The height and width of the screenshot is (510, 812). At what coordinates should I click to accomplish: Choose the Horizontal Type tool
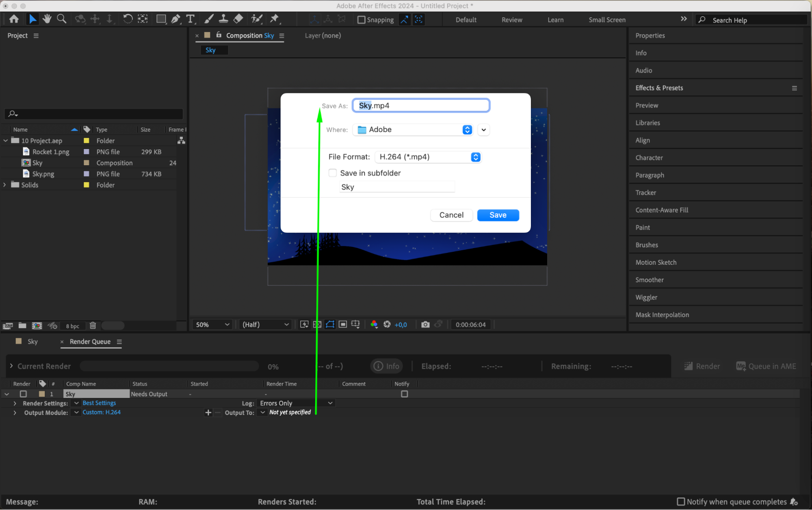tap(190, 19)
